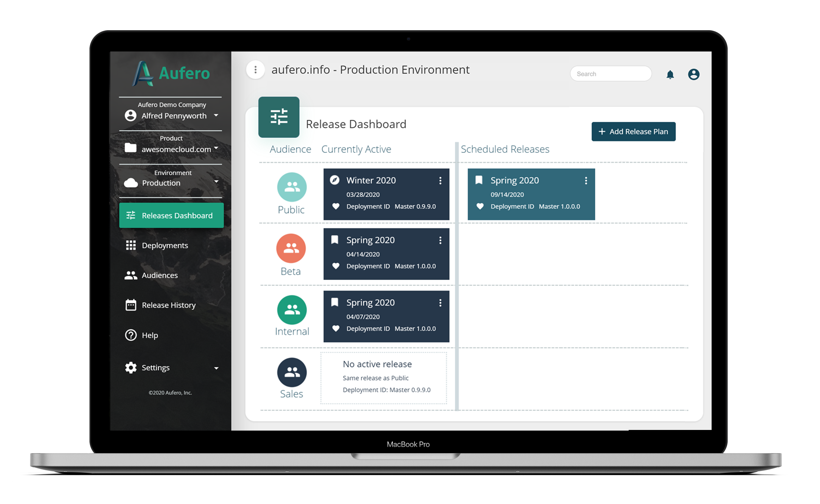Click the Scheduled Releases column header

[506, 149]
